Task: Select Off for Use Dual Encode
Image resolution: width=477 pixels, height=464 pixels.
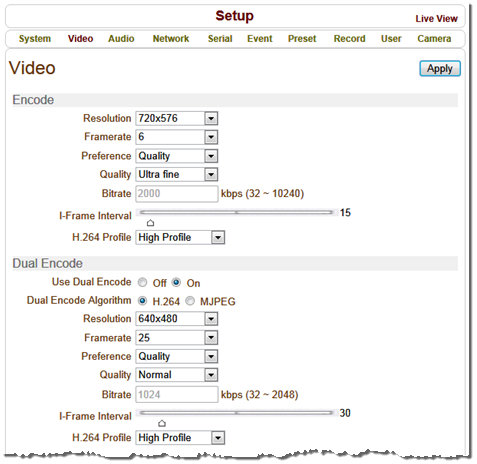Action: (x=143, y=283)
